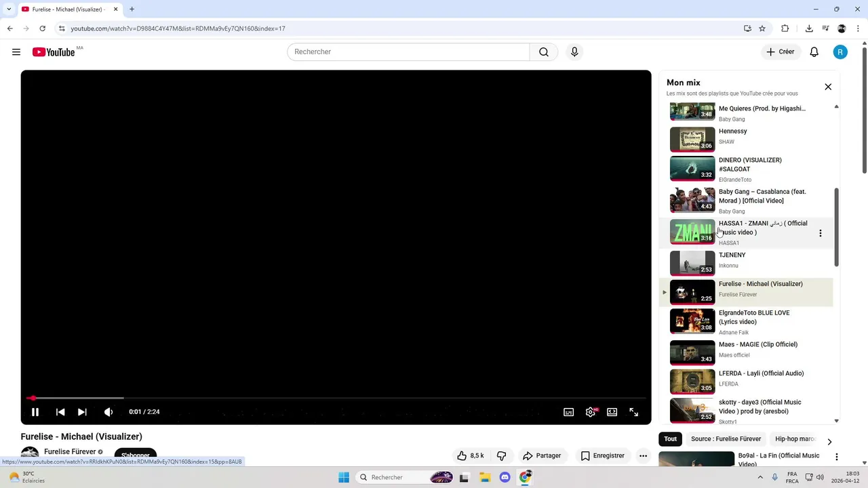Select the 'Tout' filter chip
The image size is (868, 488).
[x=671, y=439]
